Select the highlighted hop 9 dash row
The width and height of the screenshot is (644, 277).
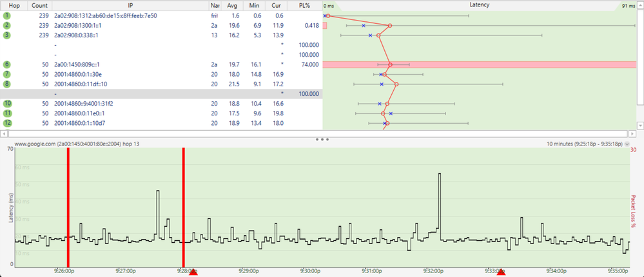161,94
